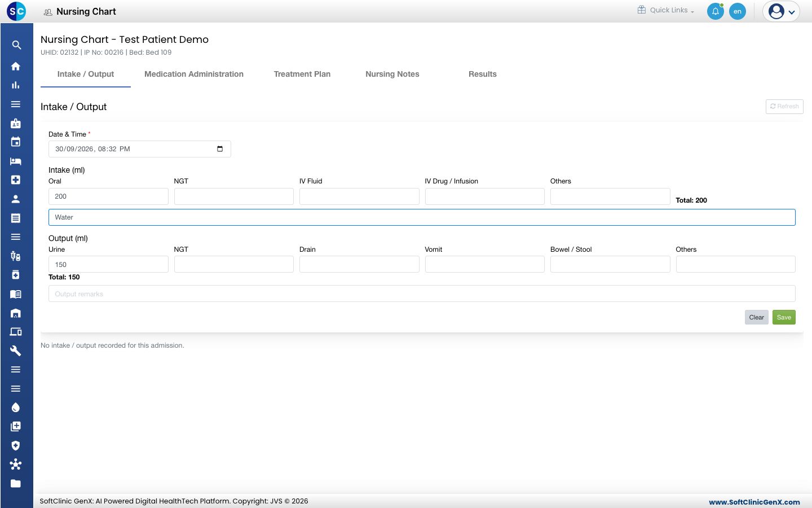Open the devices sidebar icon

click(x=16, y=332)
